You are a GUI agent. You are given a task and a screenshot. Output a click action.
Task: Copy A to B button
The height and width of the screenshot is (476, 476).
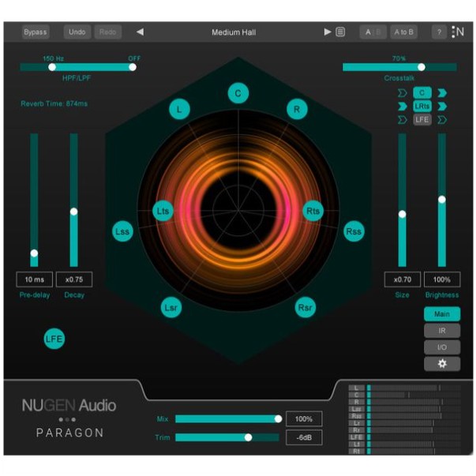403,32
